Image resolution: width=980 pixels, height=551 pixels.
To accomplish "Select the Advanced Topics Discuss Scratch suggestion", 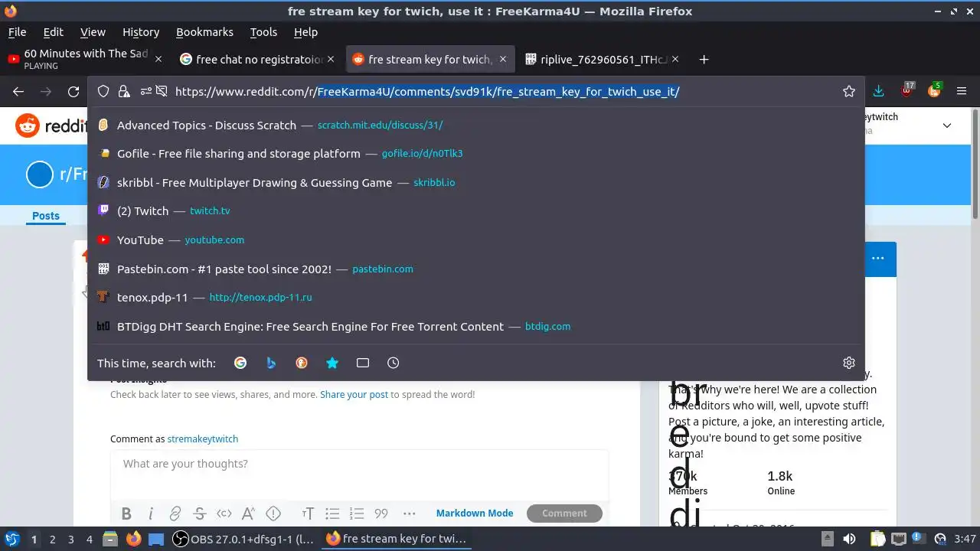I will [x=476, y=125].
